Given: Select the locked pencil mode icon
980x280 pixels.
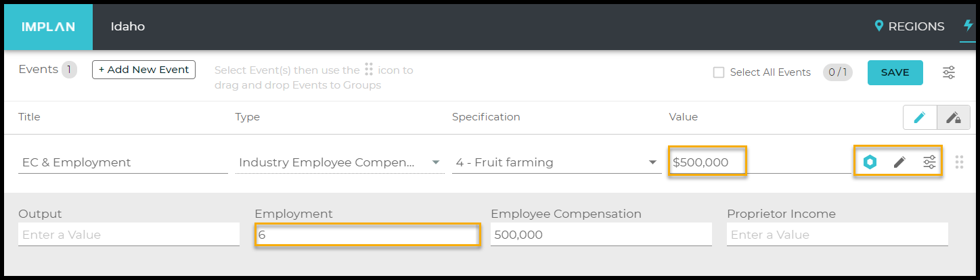Looking at the screenshot, I should click(x=954, y=117).
